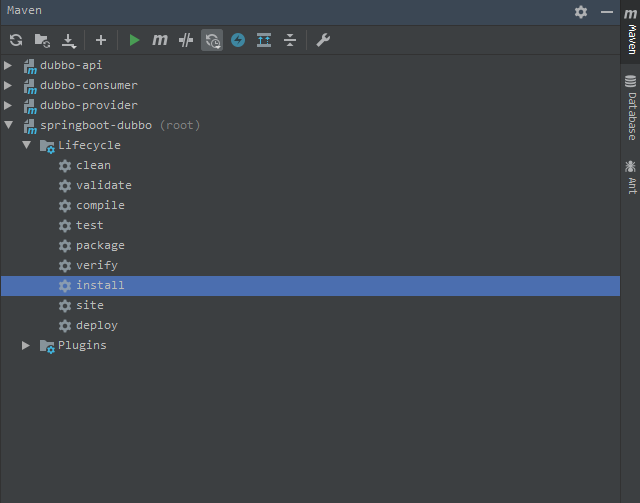Click the gear icon beside deploy
Screen dimensions: 640x503
click(x=65, y=326)
